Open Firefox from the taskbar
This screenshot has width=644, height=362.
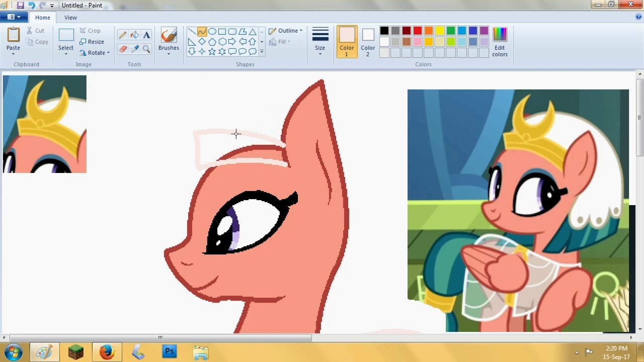pos(107,352)
